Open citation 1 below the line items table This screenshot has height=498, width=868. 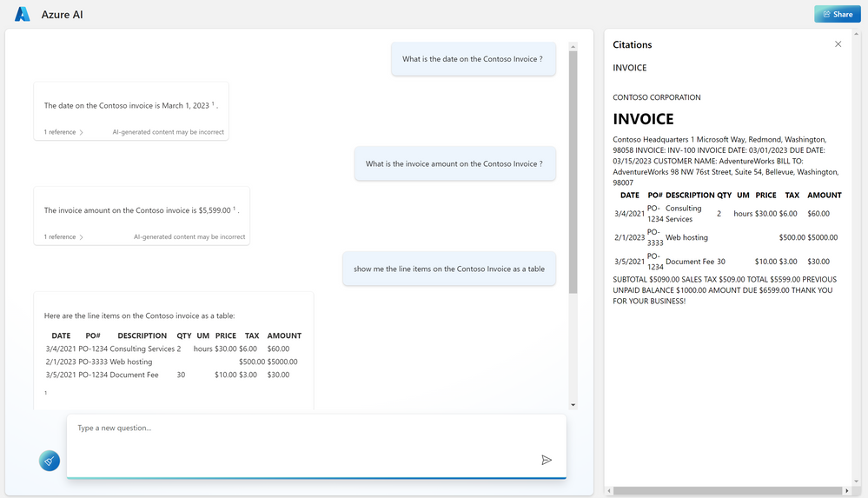point(46,393)
